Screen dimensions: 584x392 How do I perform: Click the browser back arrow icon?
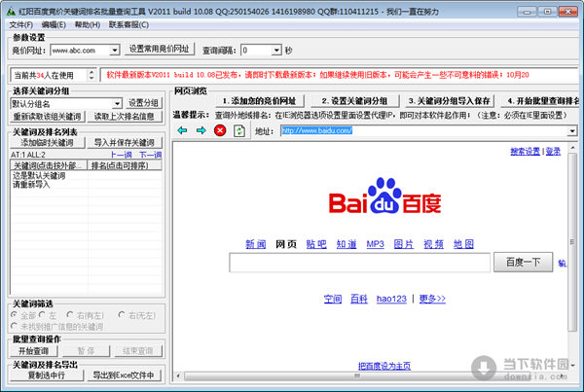coord(182,130)
